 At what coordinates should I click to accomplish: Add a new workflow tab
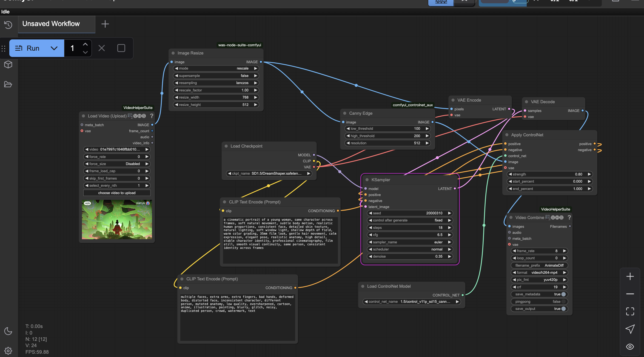coord(105,24)
